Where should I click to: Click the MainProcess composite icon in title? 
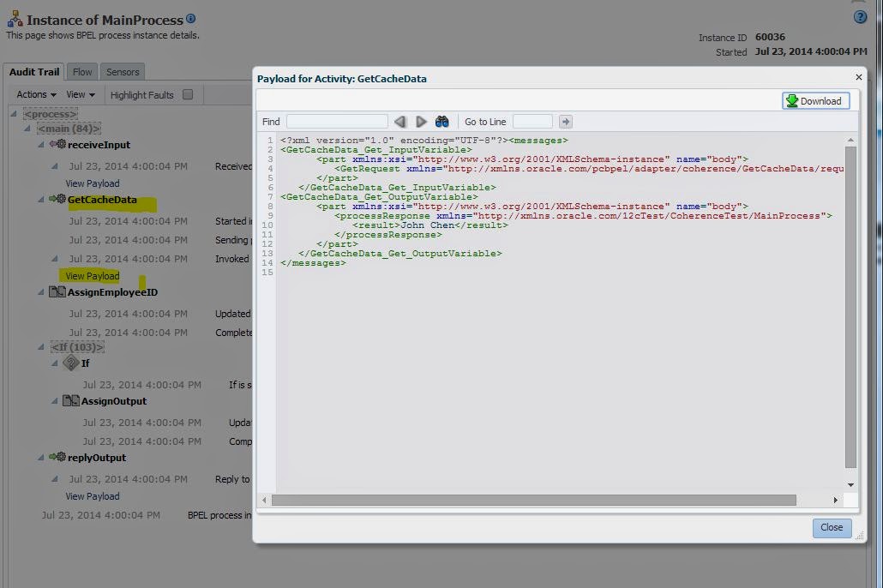tap(15, 19)
